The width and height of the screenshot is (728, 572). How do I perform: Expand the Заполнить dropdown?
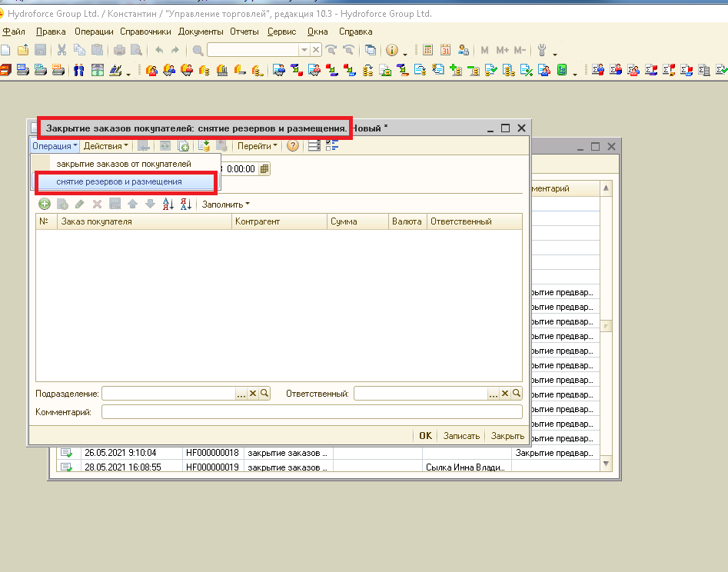[x=226, y=205]
